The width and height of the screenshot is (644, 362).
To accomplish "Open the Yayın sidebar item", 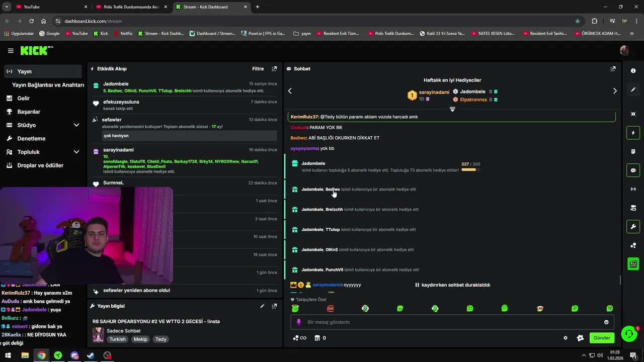I will point(43,71).
